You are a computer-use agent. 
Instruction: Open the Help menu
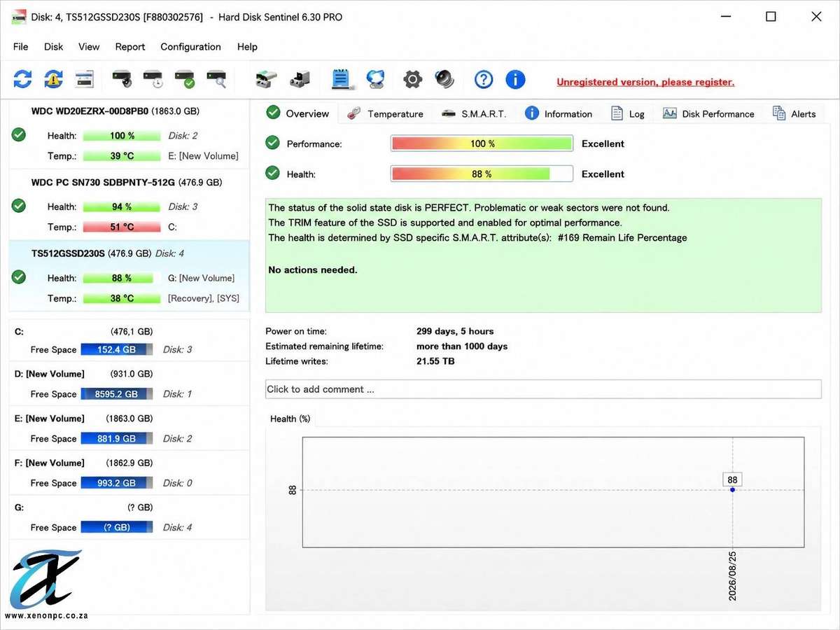click(247, 47)
